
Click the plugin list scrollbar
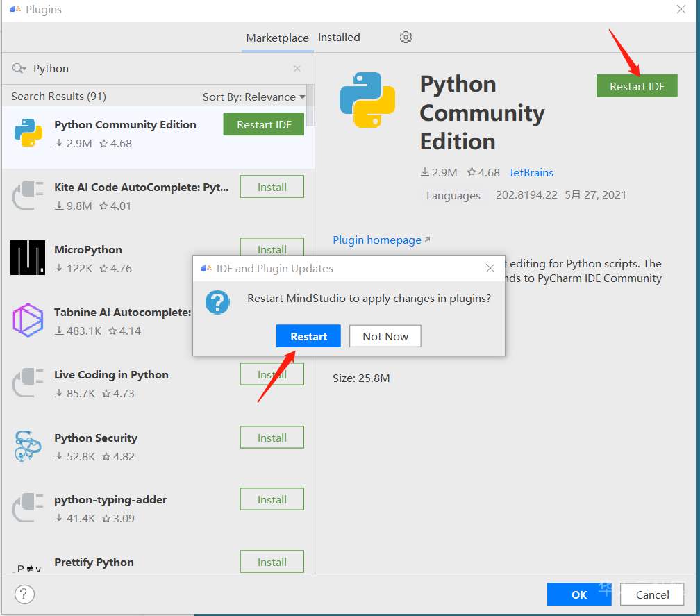pyautogui.click(x=310, y=106)
